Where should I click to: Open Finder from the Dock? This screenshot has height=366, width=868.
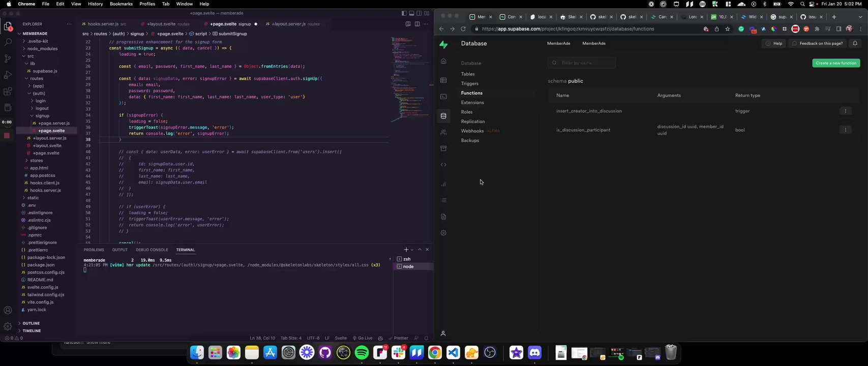[197, 352]
